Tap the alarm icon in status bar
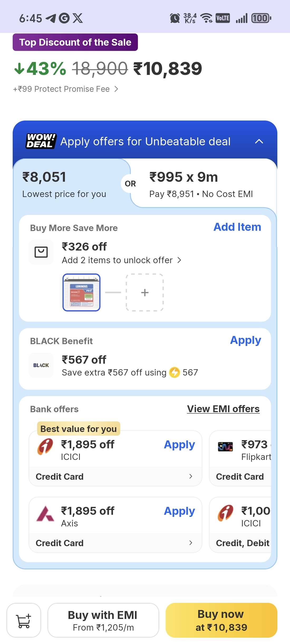This screenshot has height=644, width=290. tap(175, 18)
